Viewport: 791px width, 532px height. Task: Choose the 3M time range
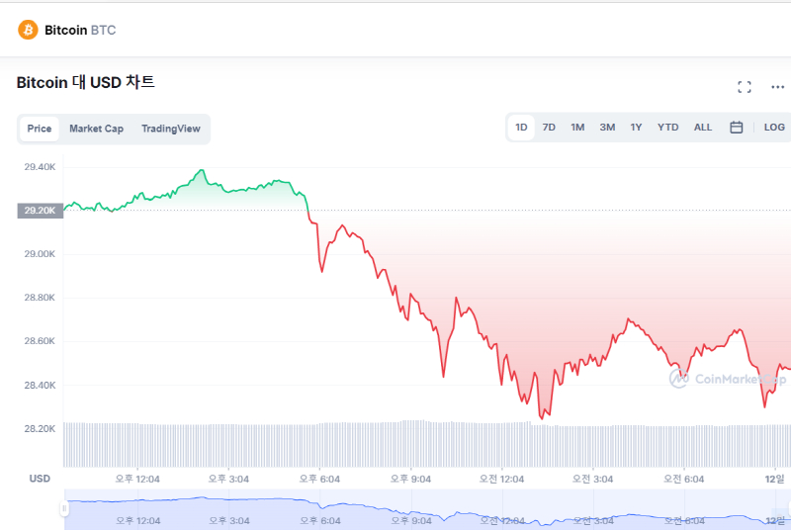pos(607,128)
